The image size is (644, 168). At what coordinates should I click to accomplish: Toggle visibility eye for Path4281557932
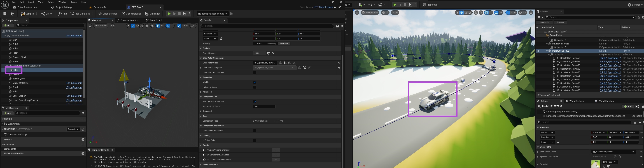coord(538,51)
